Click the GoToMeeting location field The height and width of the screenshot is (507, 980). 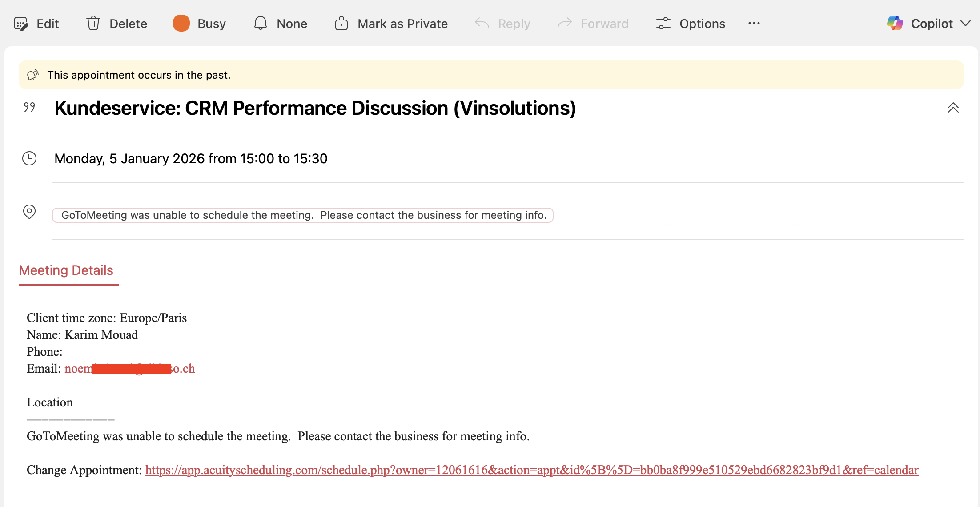(303, 215)
